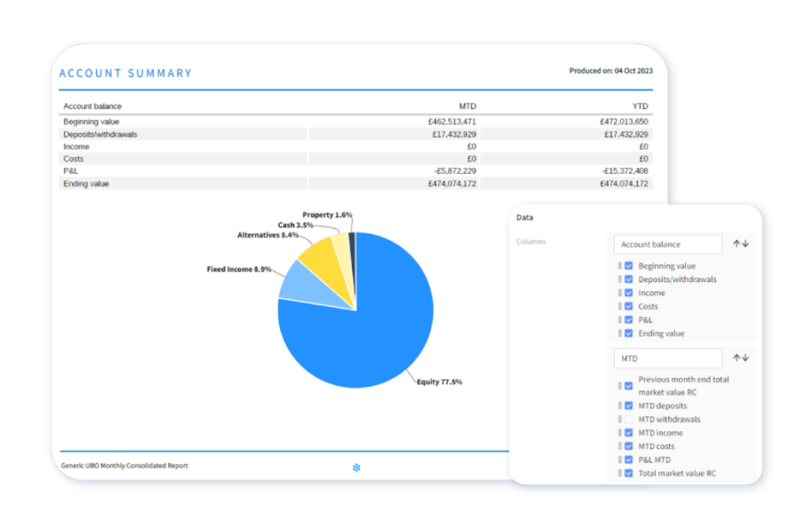This screenshot has width=812, height=529.
Task: Click the down sort arrow next to MTD
Action: click(745, 357)
